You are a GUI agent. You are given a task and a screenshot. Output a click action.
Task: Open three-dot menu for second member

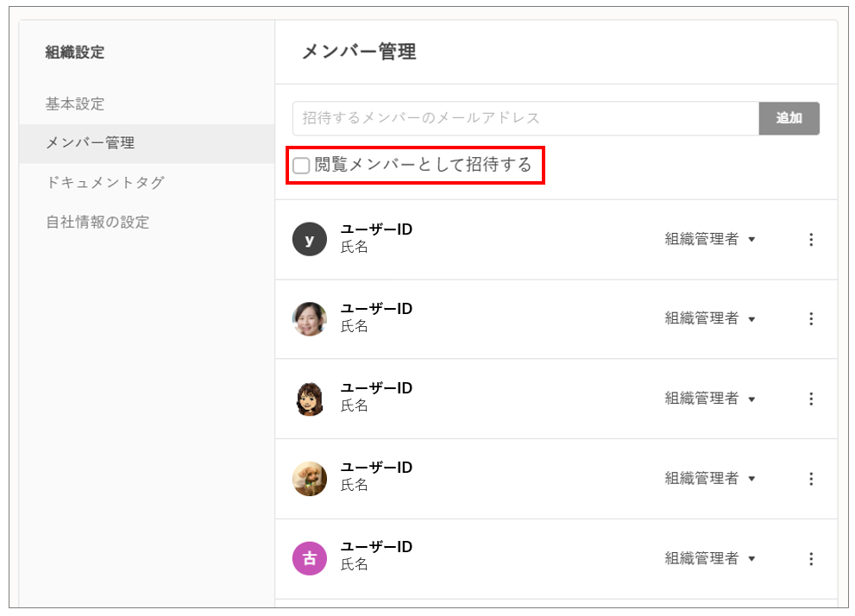pos(811,319)
